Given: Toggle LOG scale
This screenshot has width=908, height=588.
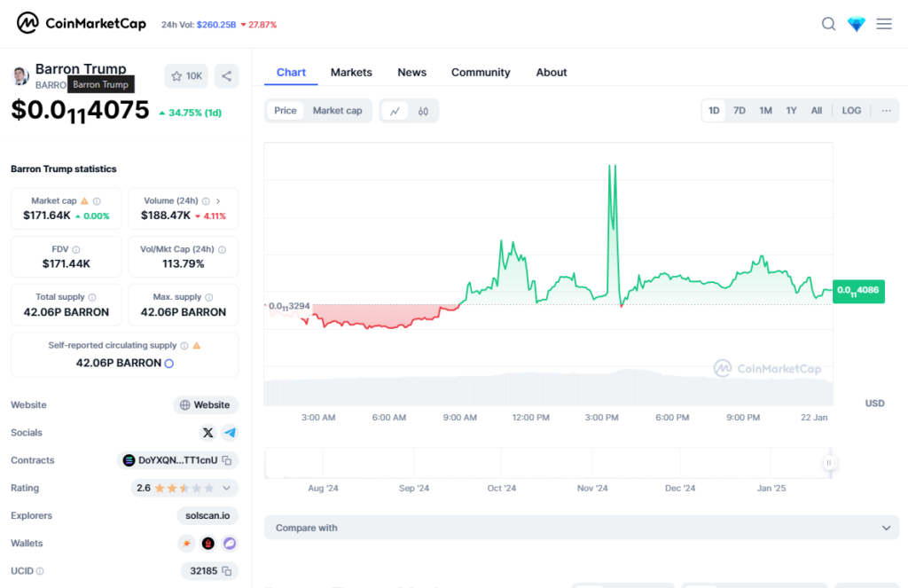Looking at the screenshot, I should point(851,111).
